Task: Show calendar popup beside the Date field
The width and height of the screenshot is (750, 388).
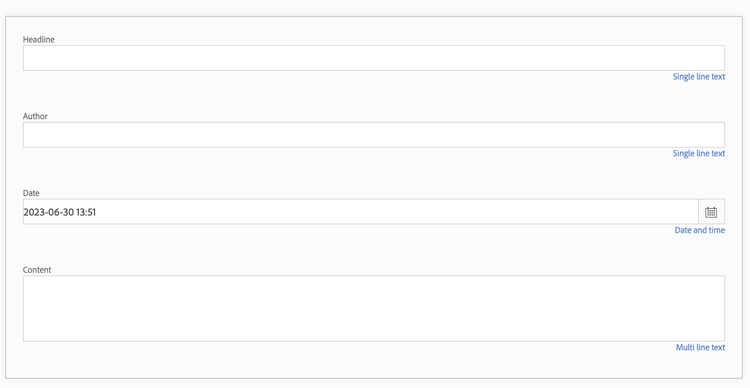Action: pos(711,211)
